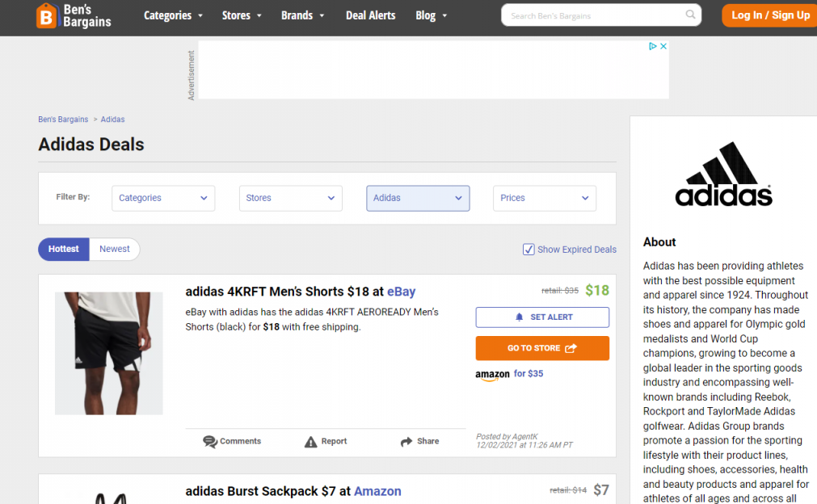Open the Prices filter dropdown
This screenshot has width=817, height=504.
[545, 199]
